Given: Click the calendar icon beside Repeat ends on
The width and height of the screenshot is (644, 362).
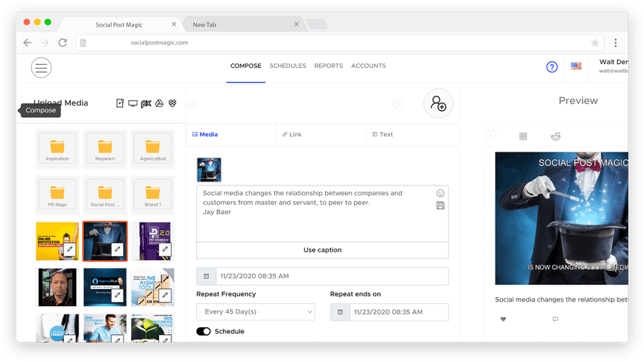Looking at the screenshot, I should [x=340, y=312].
